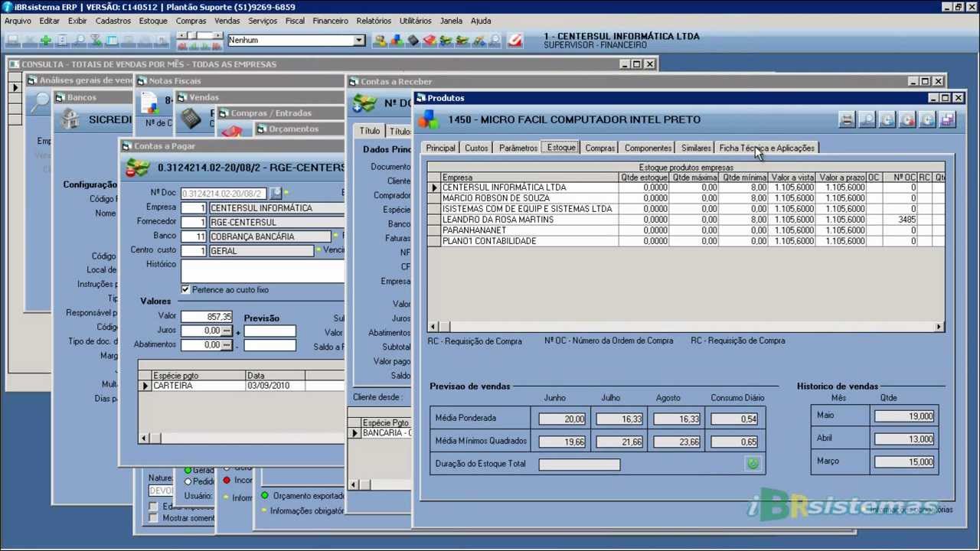The image size is (980, 551).
Task: Open the Estoque menu in menu bar
Action: coord(153,21)
